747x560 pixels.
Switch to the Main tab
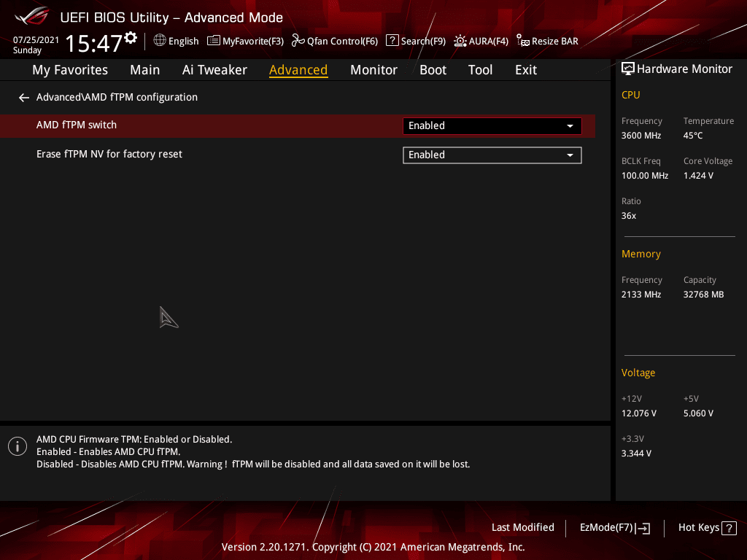pyautogui.click(x=145, y=70)
